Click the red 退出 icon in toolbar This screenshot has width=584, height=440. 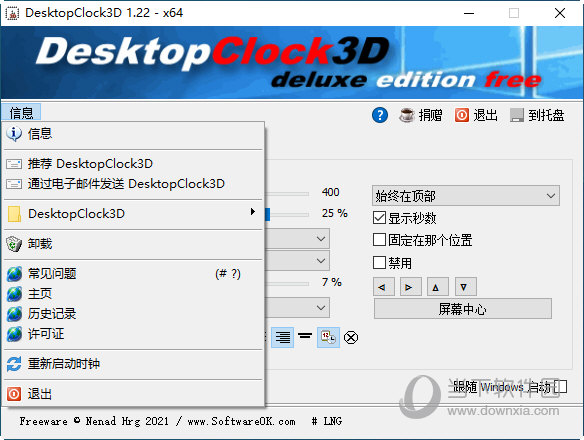462,115
